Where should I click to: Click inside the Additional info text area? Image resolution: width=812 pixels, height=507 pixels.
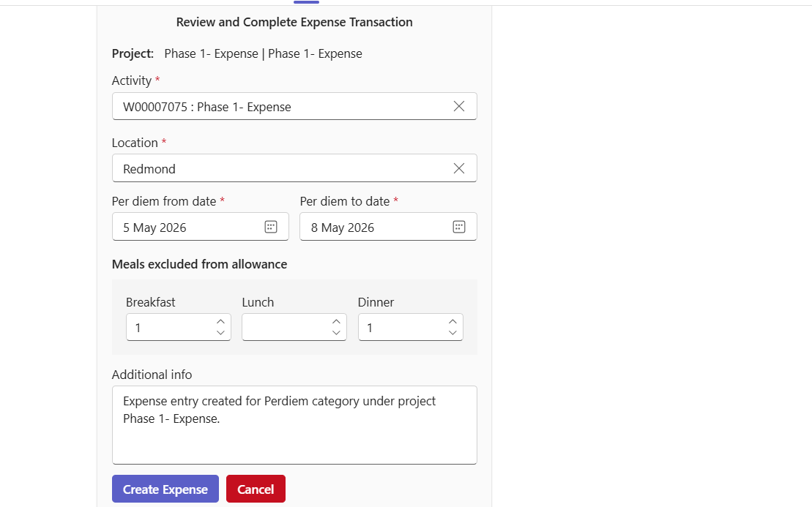(294, 425)
